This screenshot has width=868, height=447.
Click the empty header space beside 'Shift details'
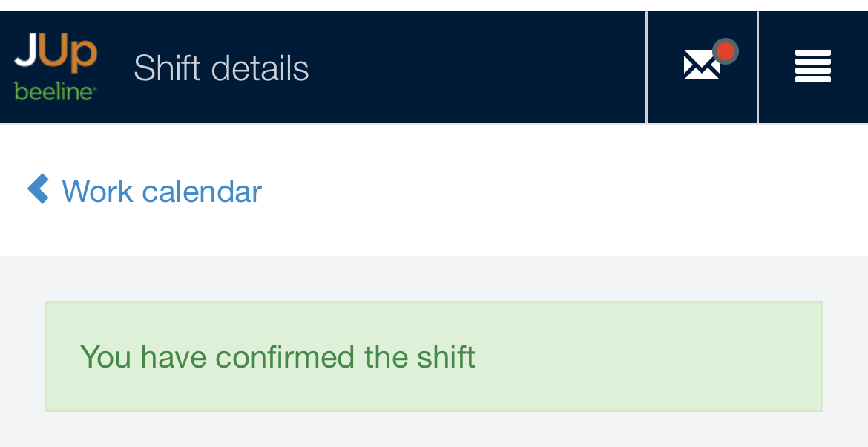click(x=475, y=67)
